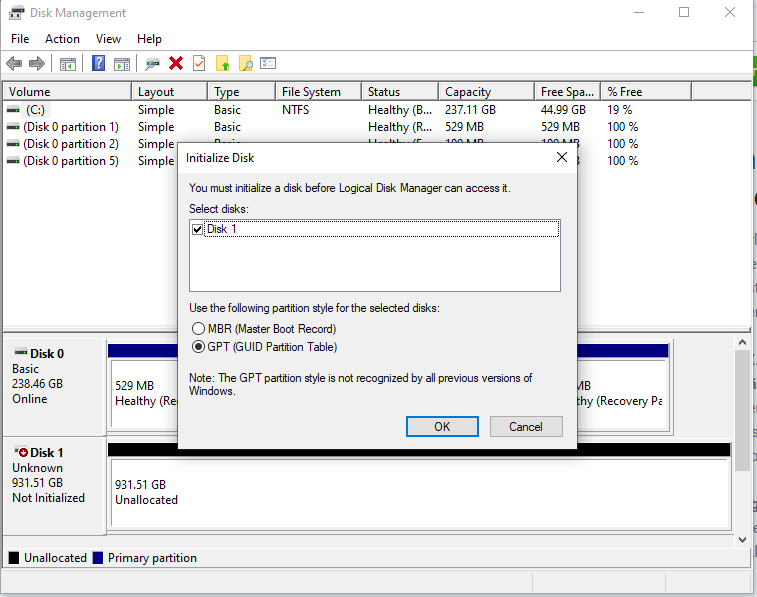This screenshot has width=757, height=597.
Task: Click Cancel in Initialize Disk dialog
Action: pyautogui.click(x=526, y=427)
